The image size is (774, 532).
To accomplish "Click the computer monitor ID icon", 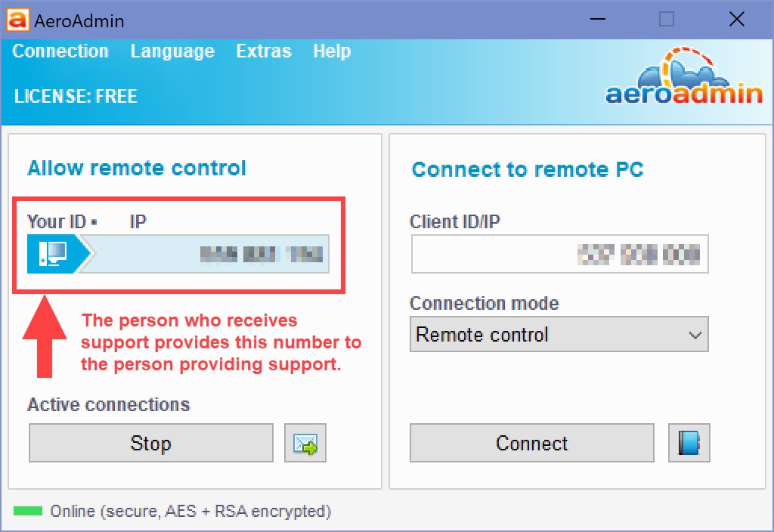I will 54,254.
